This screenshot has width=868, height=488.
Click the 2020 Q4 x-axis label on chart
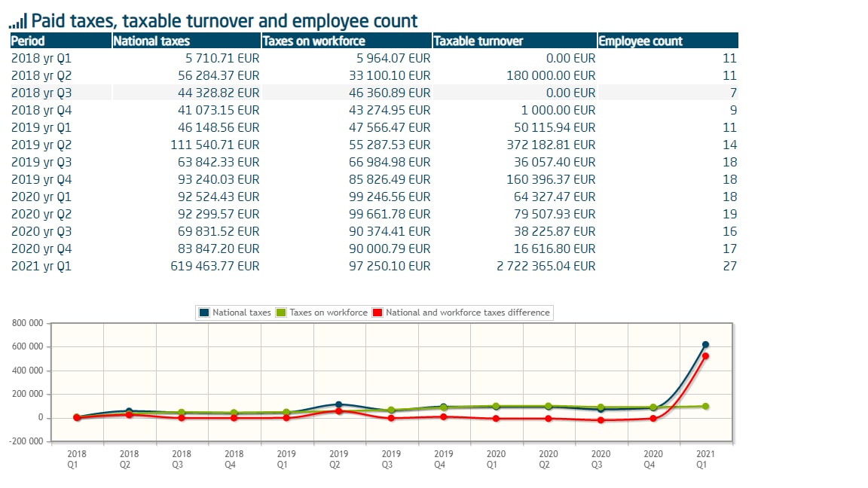click(x=653, y=459)
